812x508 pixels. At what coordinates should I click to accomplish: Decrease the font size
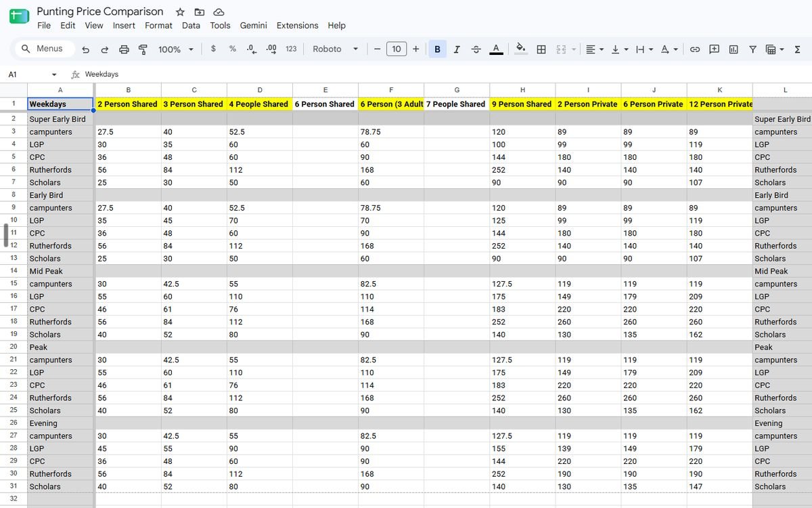tap(377, 49)
